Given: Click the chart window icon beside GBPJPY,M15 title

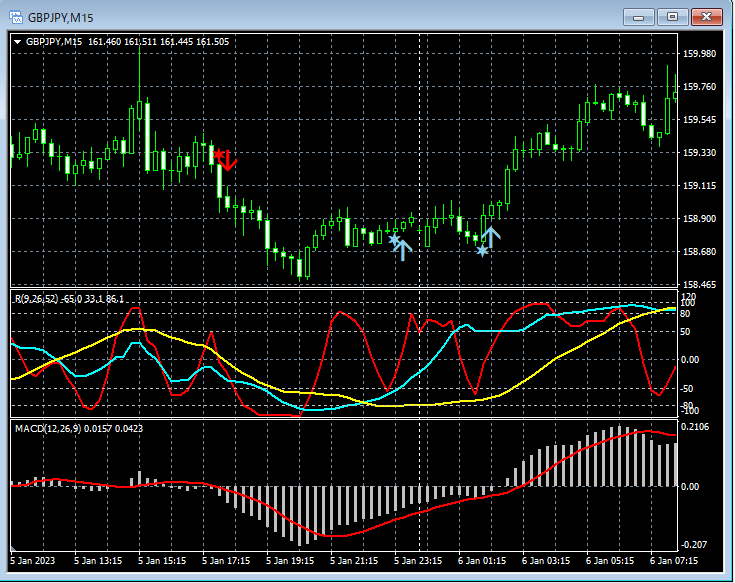Looking at the screenshot, I should (16, 18).
